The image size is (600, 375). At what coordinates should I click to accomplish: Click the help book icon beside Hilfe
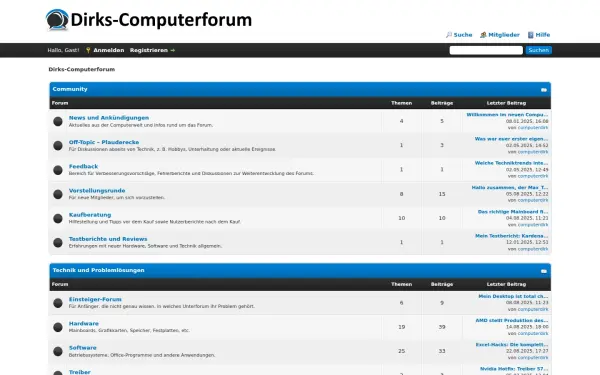point(530,35)
